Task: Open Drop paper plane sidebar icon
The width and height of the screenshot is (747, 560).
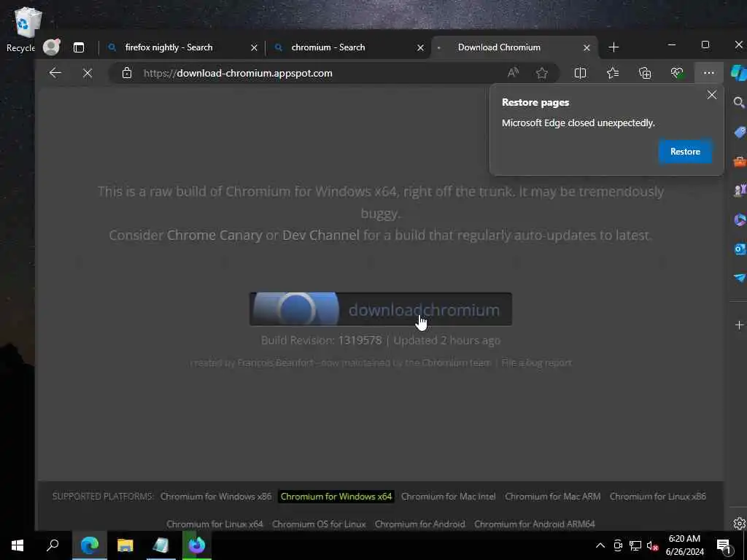Action: (x=740, y=278)
